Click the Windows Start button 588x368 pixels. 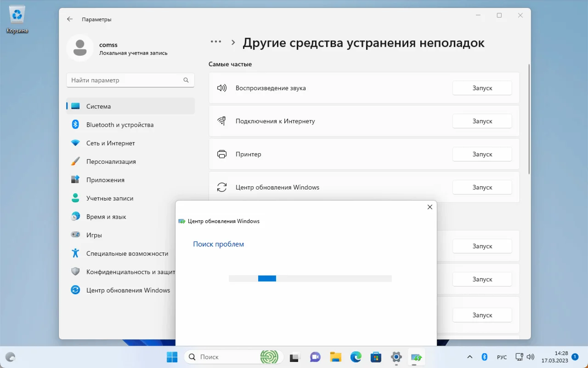(172, 357)
